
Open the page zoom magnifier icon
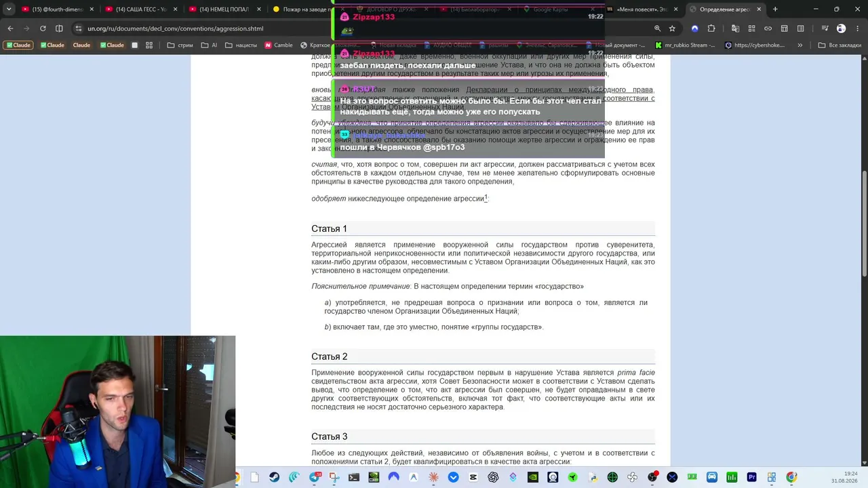coord(657,28)
